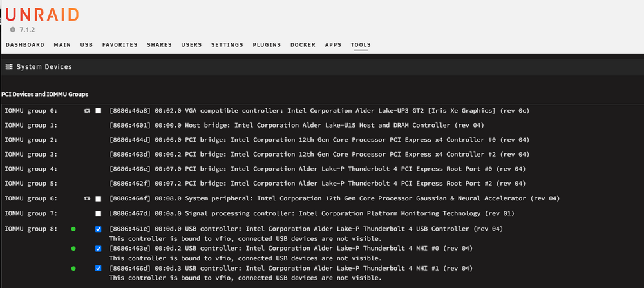Select the IOMMU group 0 label
644x288 pixels.
[x=31, y=111]
